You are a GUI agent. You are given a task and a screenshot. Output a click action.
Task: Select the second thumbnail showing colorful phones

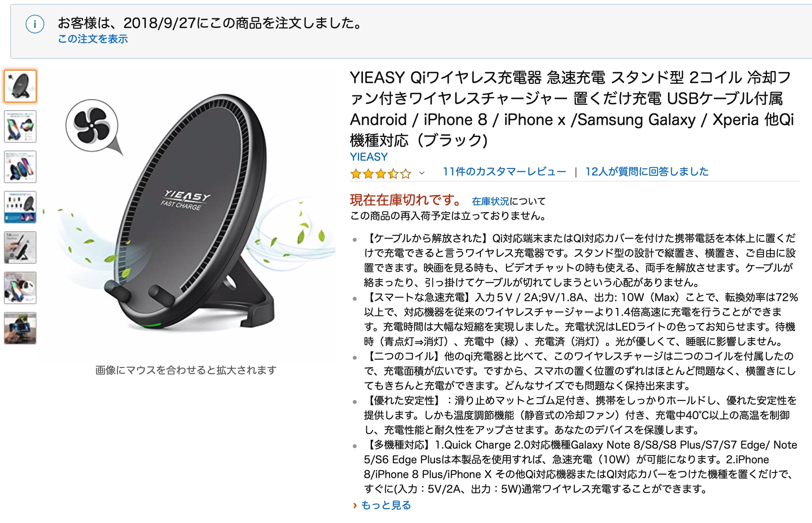tap(20, 126)
